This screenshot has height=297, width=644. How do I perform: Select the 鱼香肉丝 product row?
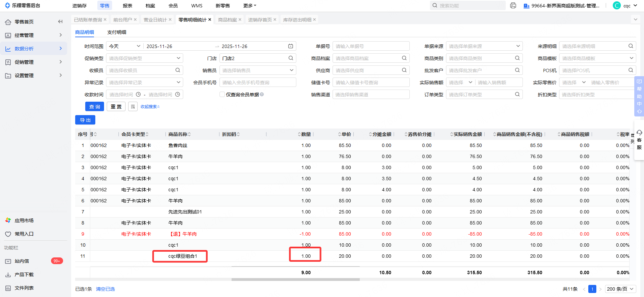pos(352,145)
